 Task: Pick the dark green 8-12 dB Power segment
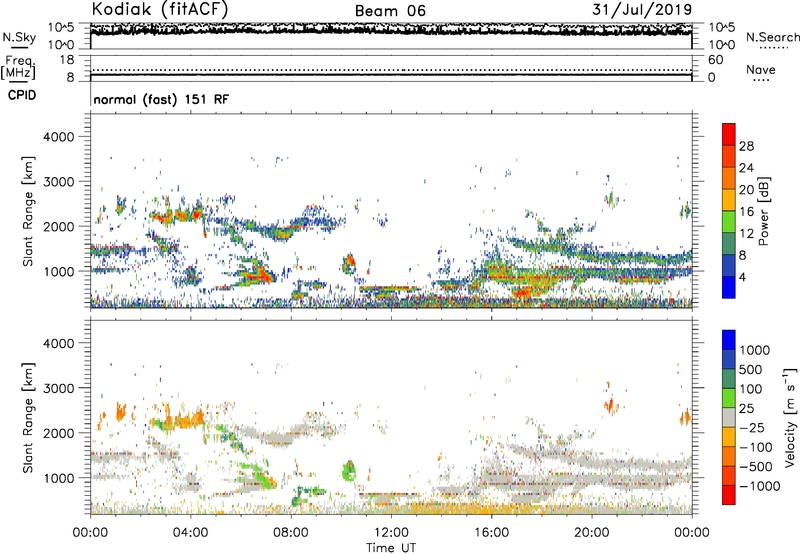click(729, 244)
